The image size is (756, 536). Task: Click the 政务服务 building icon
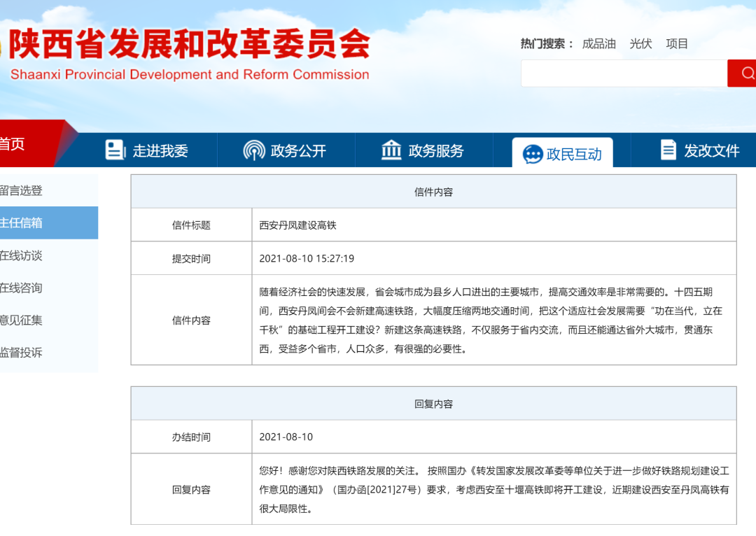point(391,150)
